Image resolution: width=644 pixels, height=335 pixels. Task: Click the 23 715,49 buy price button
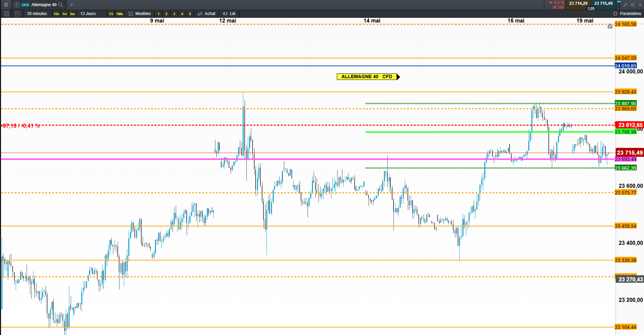coord(603,3)
